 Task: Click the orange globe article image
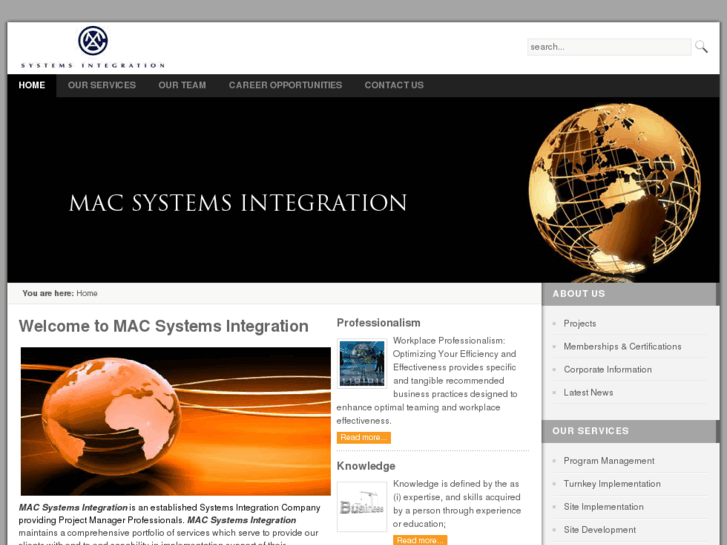[175, 421]
